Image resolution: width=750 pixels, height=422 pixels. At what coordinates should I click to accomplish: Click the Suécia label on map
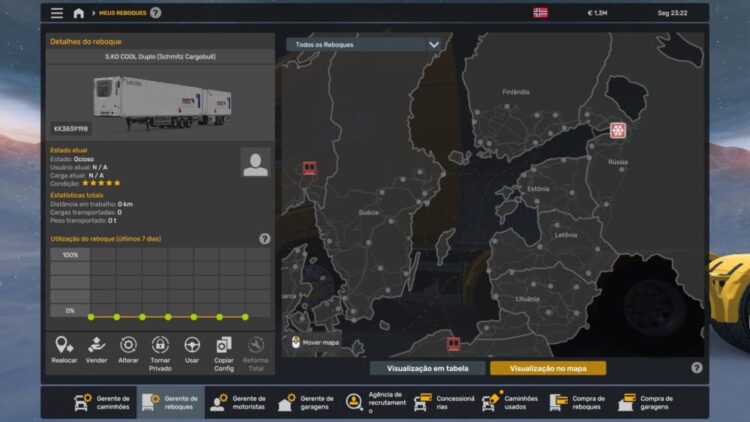click(369, 212)
